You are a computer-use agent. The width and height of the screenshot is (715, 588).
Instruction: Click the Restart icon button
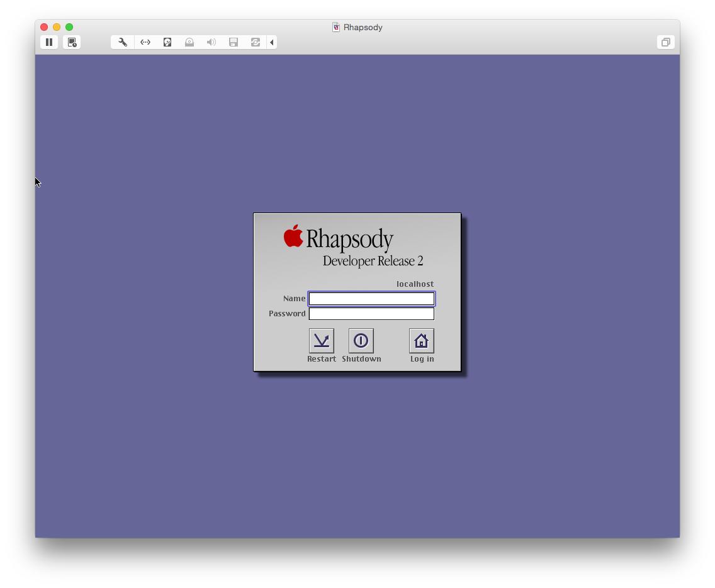tap(322, 341)
